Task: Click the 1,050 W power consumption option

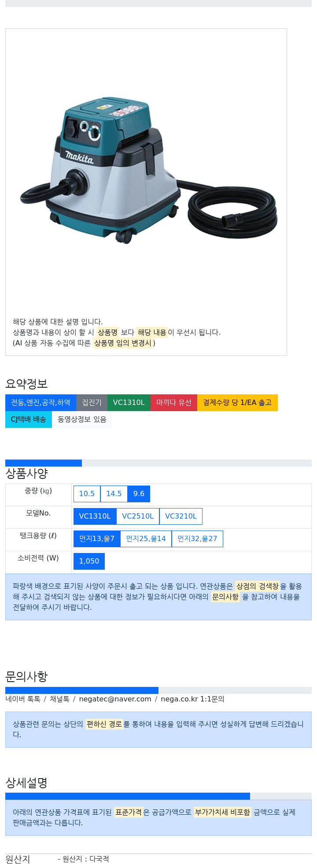Action: (x=89, y=561)
